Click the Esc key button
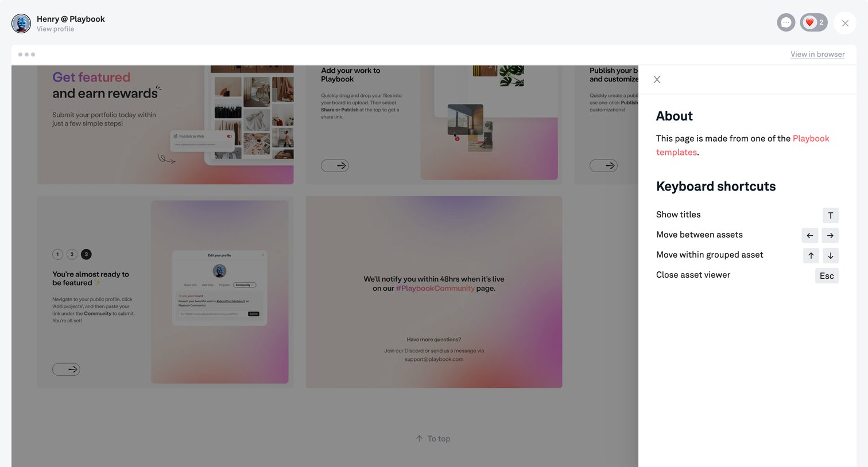This screenshot has width=868, height=467. pyautogui.click(x=827, y=276)
